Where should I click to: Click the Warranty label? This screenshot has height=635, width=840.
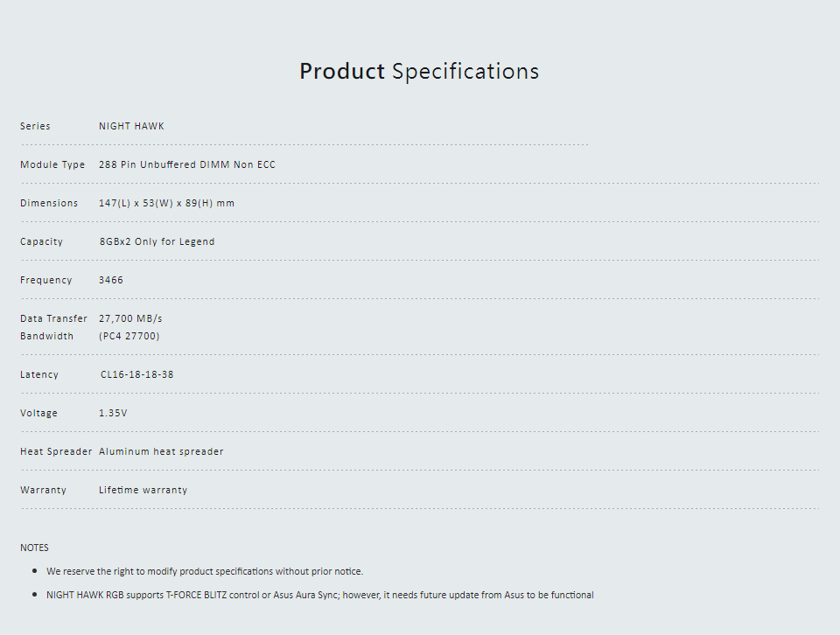coord(44,491)
